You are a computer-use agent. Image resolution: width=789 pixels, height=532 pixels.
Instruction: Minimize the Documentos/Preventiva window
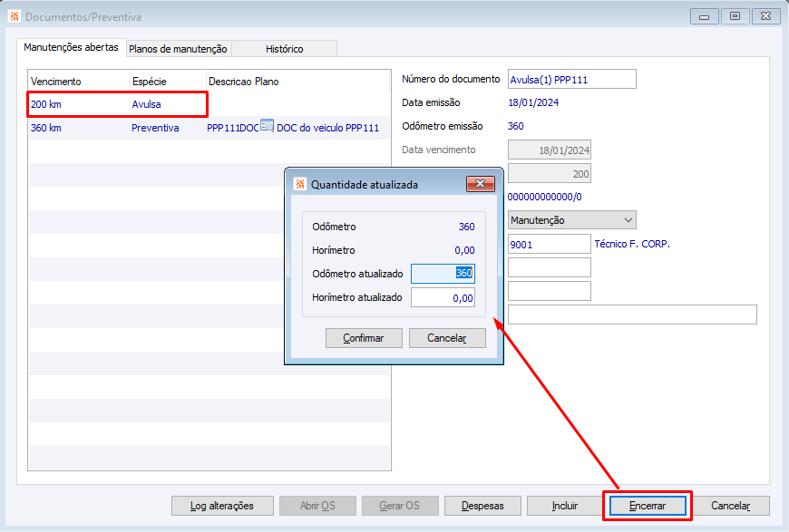(704, 16)
